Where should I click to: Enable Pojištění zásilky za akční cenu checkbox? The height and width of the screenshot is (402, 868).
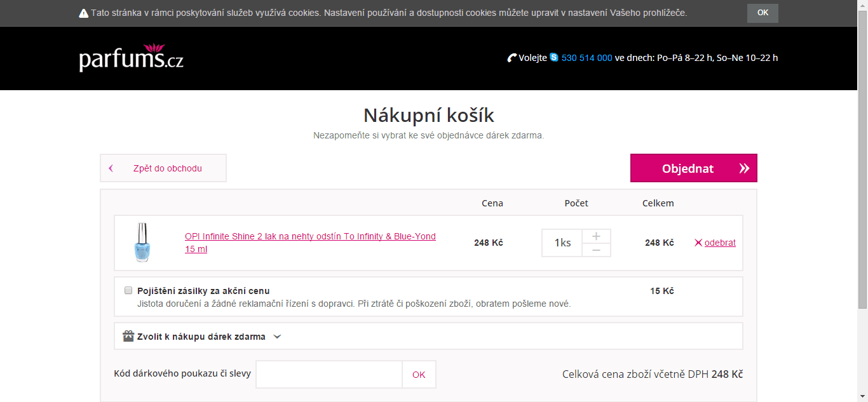[128, 290]
